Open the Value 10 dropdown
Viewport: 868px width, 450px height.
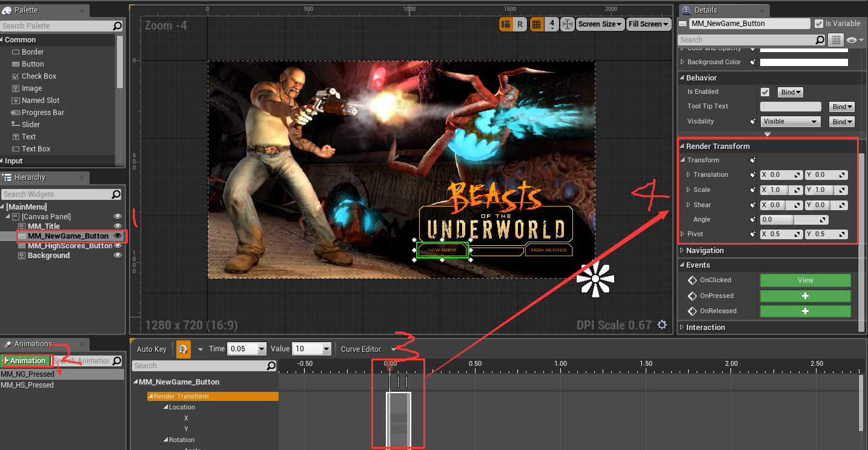(x=326, y=349)
